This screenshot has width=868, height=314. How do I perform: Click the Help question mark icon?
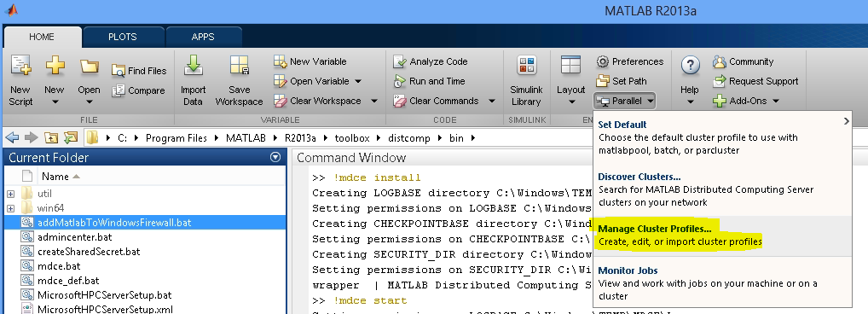(690, 66)
